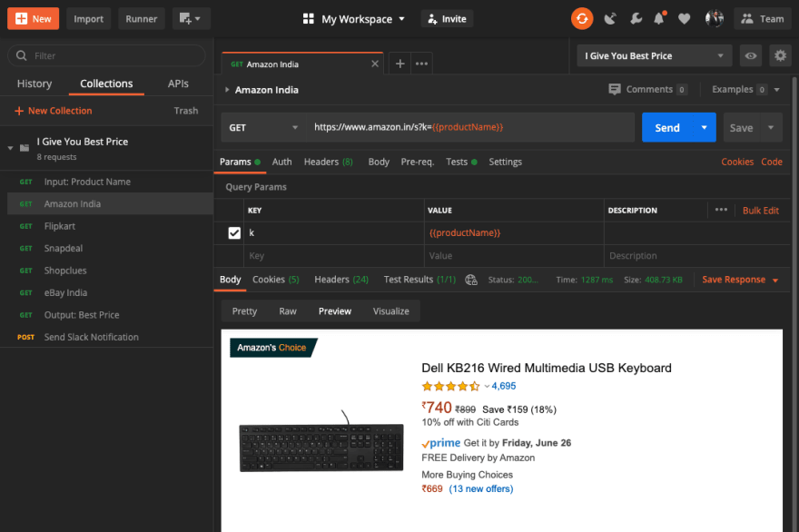Send the request
The width and height of the screenshot is (799, 532).
click(667, 127)
